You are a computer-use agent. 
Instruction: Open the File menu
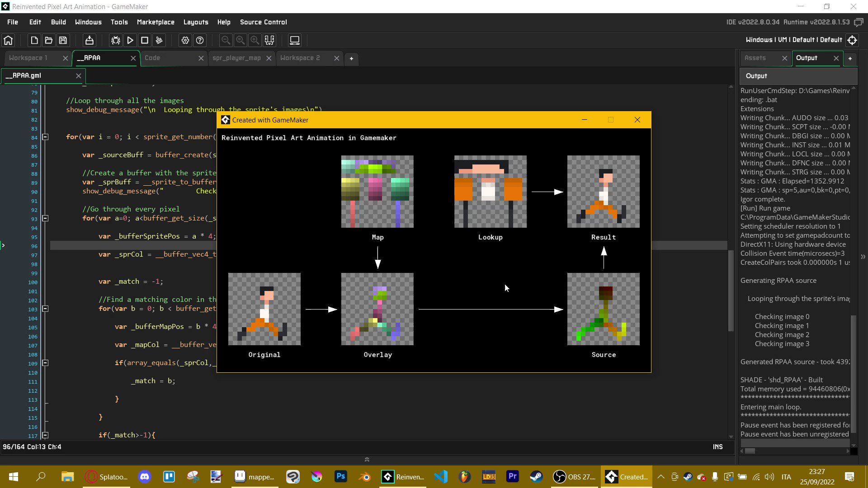click(13, 22)
